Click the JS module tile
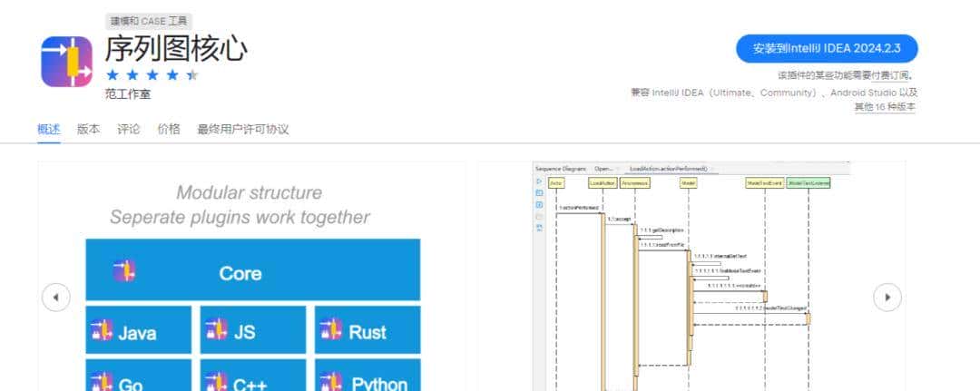980x391 pixels. pos(253,330)
